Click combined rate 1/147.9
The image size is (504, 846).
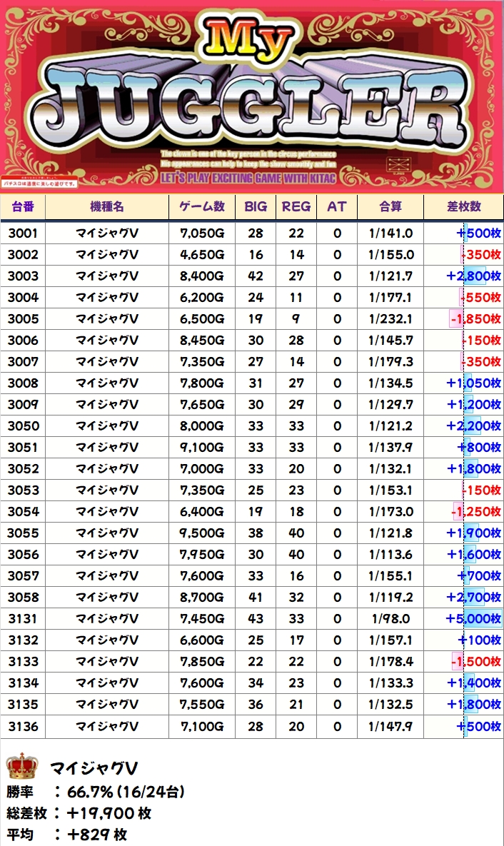[390, 726]
